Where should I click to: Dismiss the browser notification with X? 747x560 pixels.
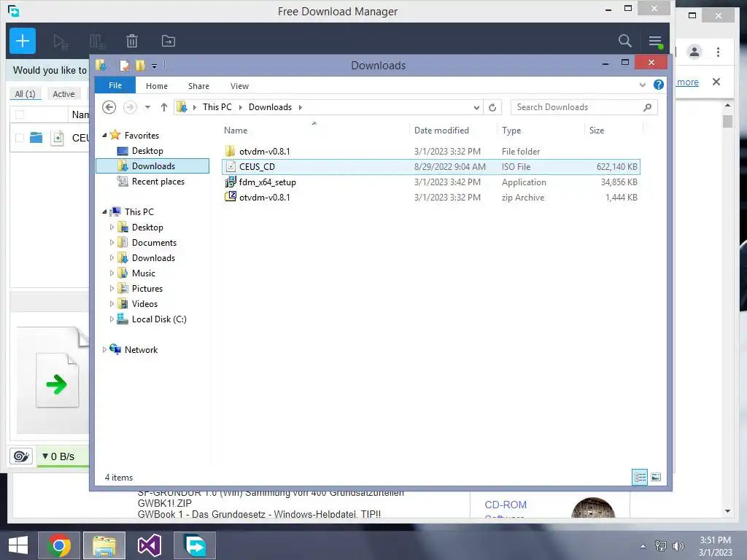[716, 82]
